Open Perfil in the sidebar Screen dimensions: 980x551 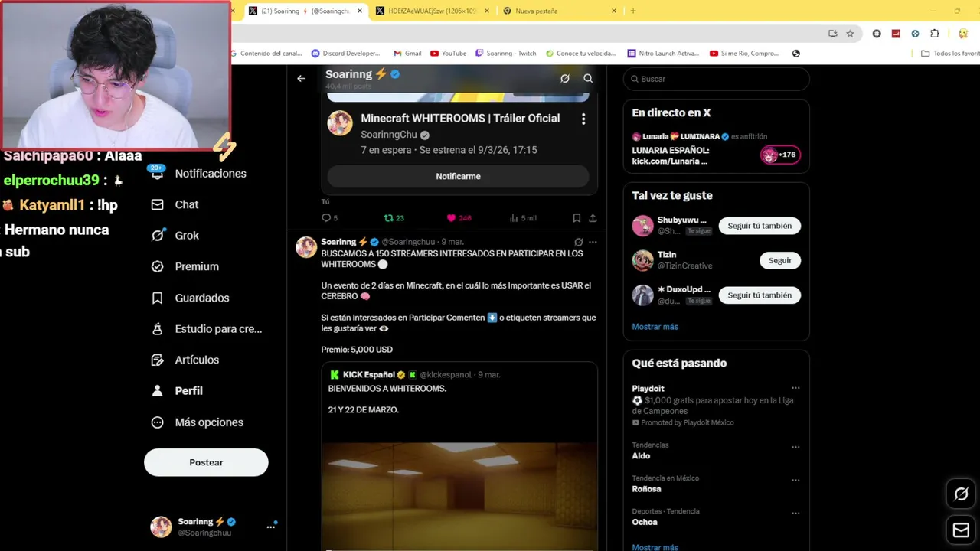[177, 391]
